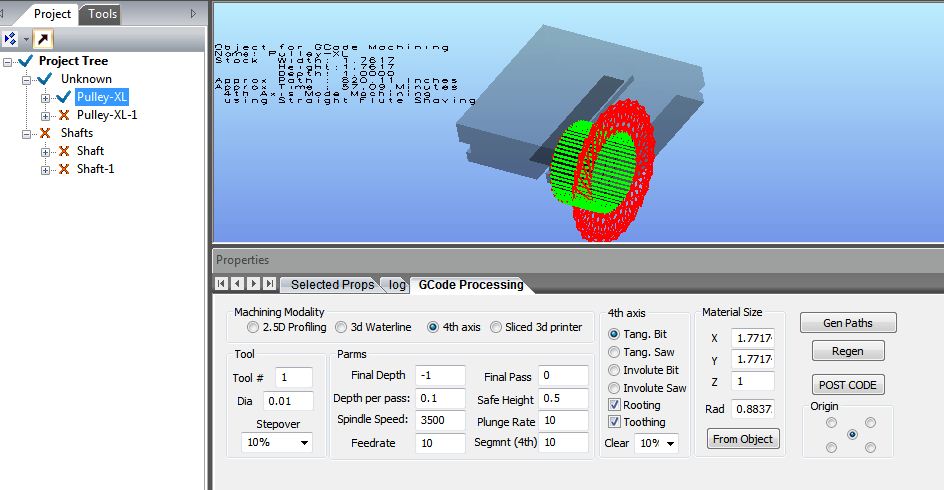Jump to last tab with skip-forward arrow
Image resolution: width=944 pixels, height=490 pixels.
(268, 284)
